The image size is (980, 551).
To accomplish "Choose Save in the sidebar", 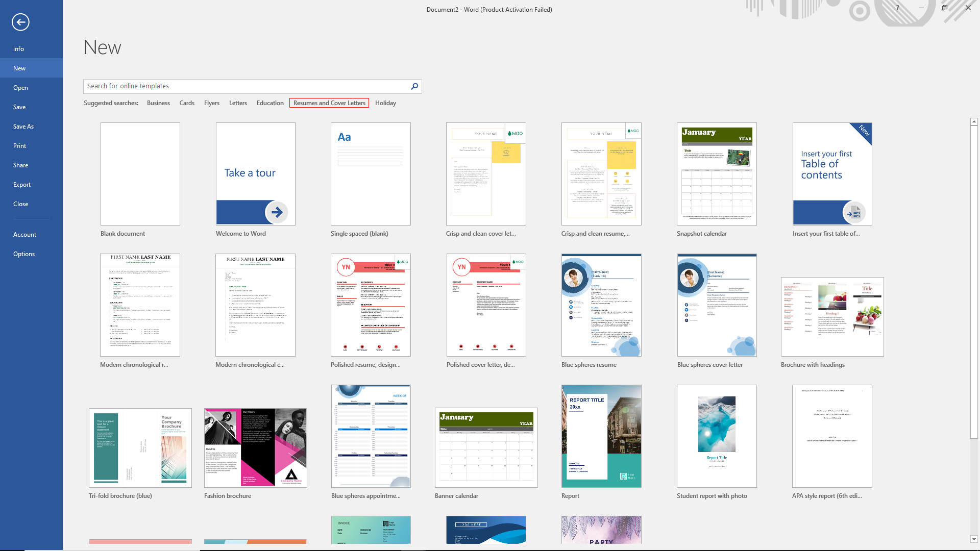I will [31, 107].
